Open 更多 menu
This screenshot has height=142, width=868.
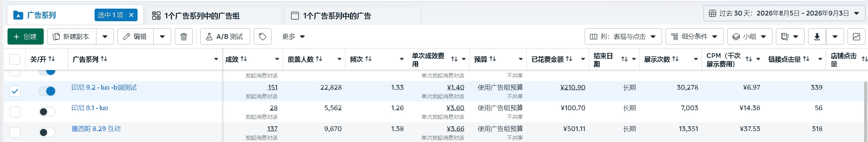pos(293,37)
